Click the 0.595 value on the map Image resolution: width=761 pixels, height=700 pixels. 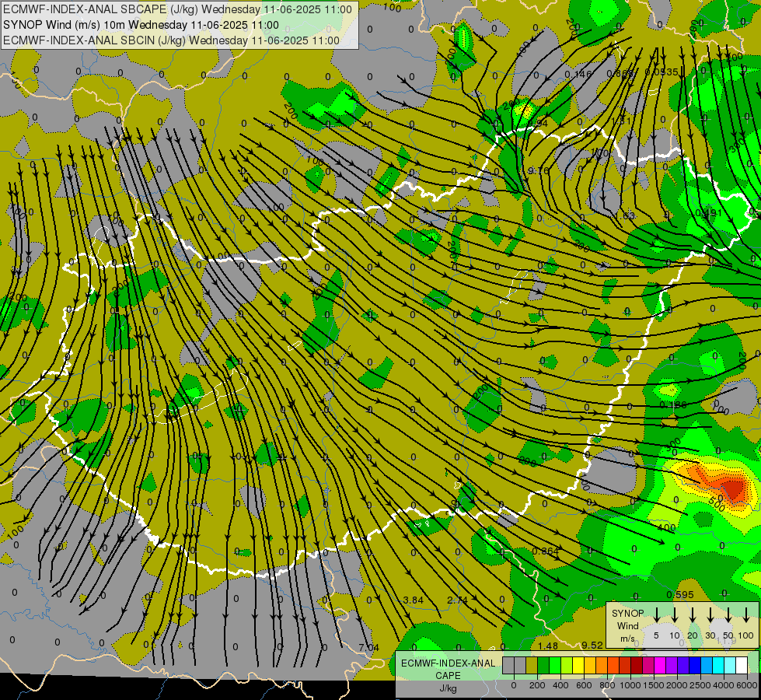click(680, 594)
